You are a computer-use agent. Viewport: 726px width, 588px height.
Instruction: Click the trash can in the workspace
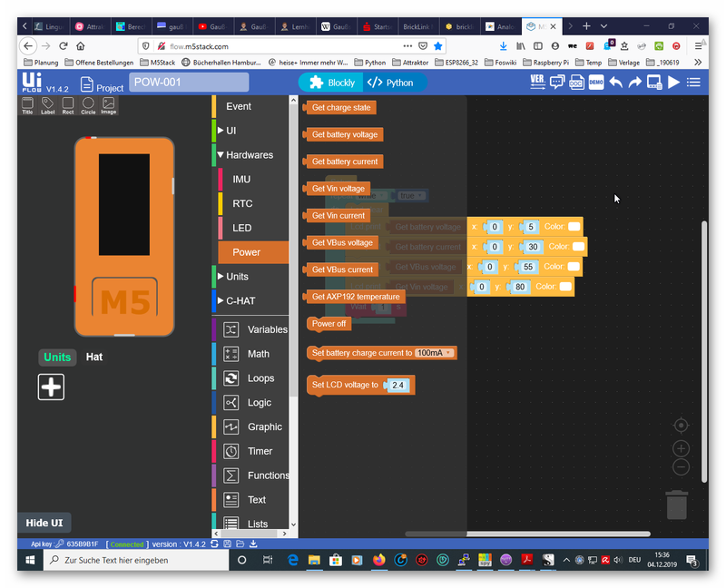tap(676, 505)
